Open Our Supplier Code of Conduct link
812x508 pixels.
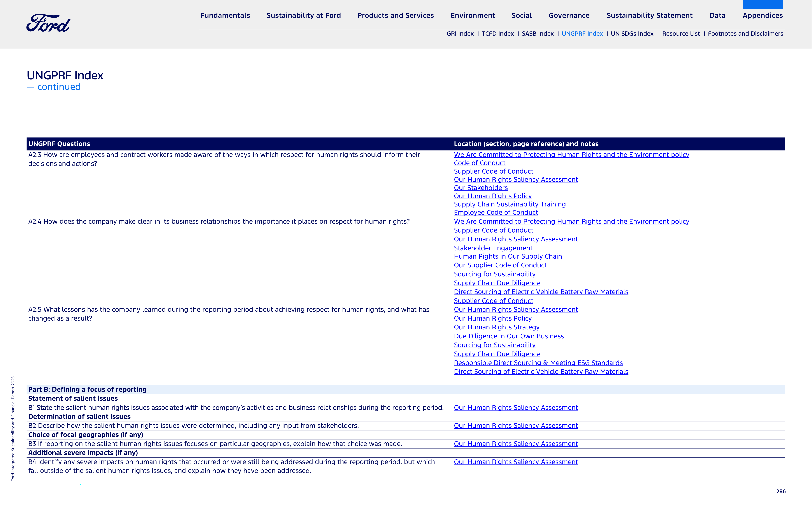pos(500,265)
